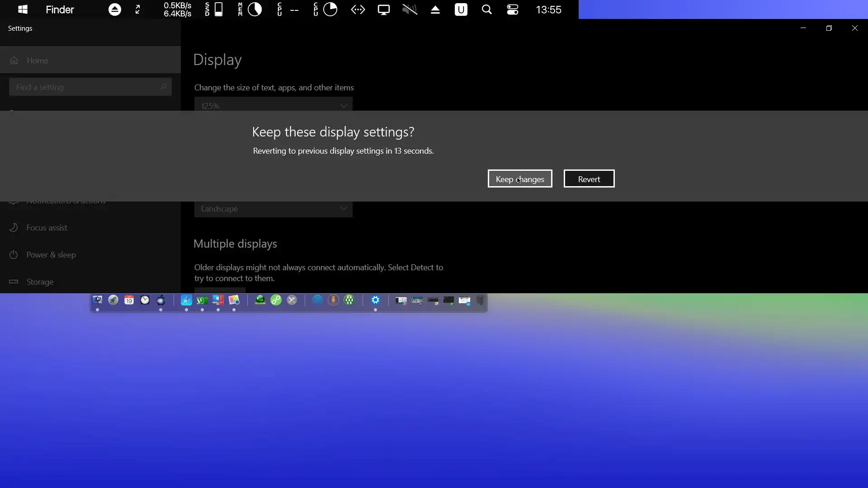Open Power & sleep settings
This screenshot has width=868, height=488.
51,255
